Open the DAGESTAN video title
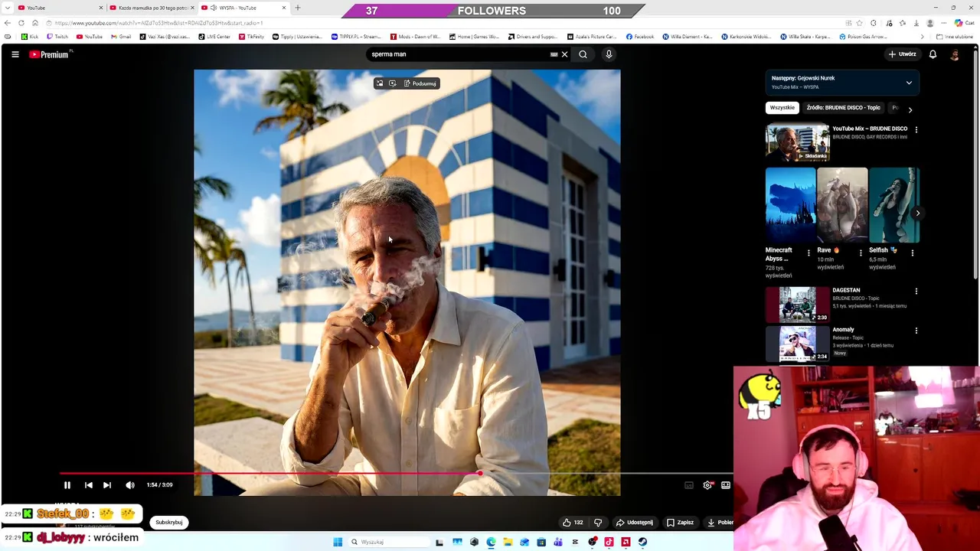Viewport: 980px width, 551px height. click(846, 291)
